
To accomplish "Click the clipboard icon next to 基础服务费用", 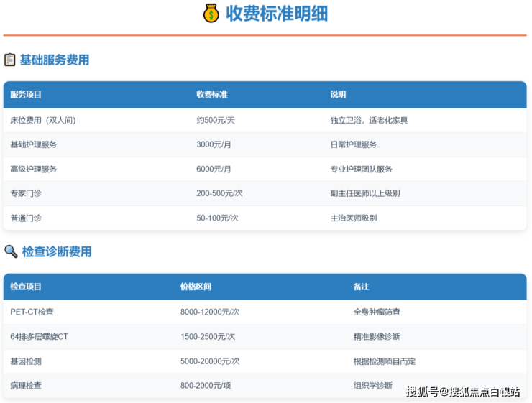I will click(x=10, y=60).
